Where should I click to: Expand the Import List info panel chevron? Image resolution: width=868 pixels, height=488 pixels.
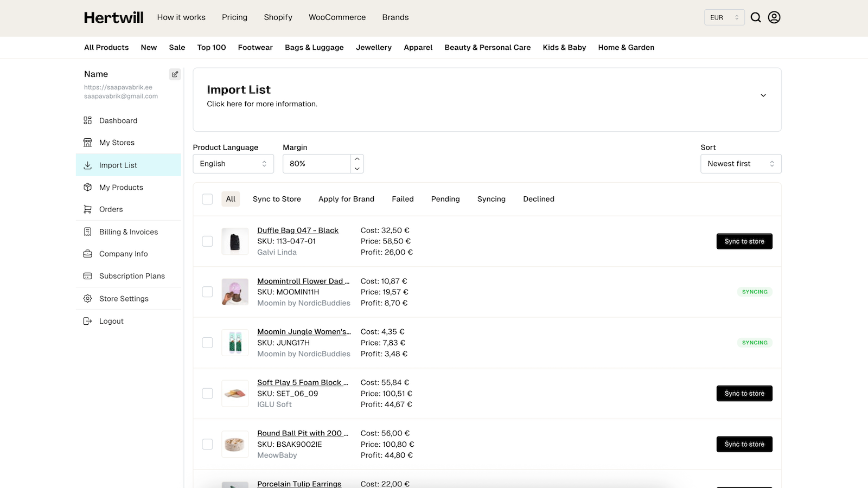click(763, 95)
